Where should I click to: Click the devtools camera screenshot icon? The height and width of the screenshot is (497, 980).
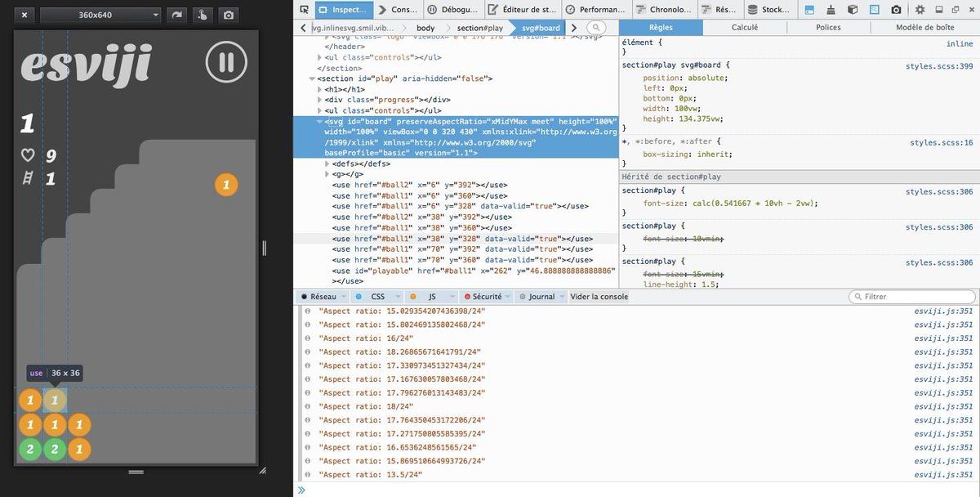896,10
